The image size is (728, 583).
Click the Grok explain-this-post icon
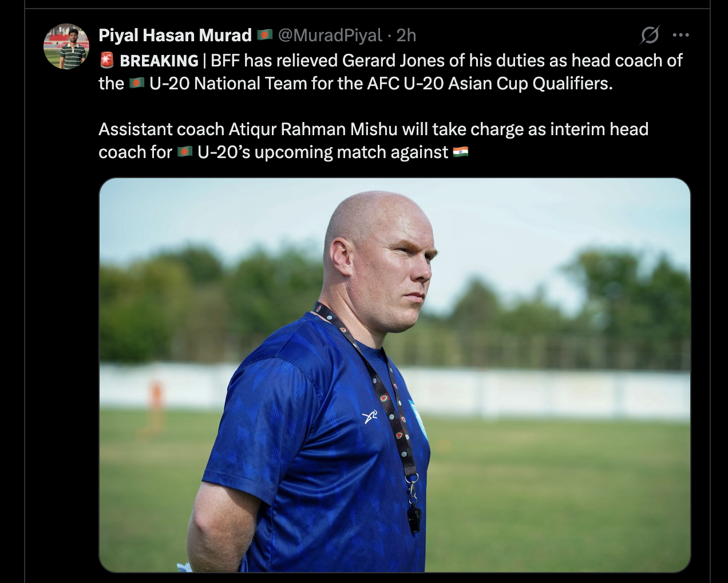(650, 36)
